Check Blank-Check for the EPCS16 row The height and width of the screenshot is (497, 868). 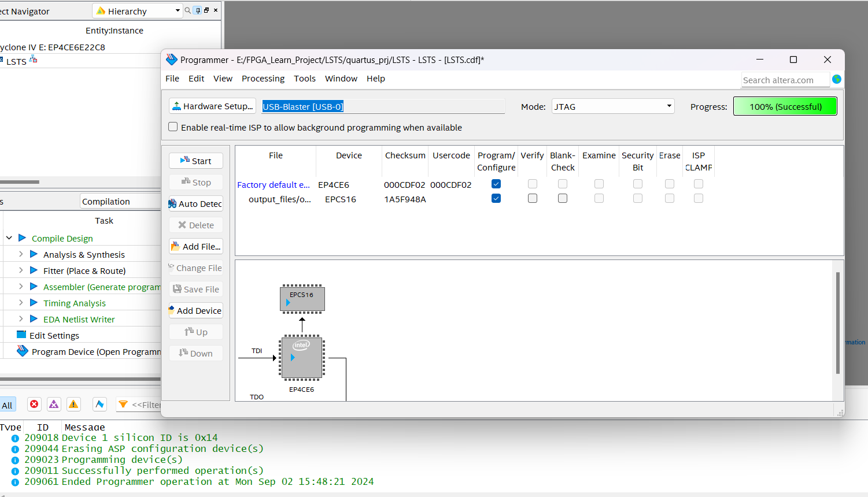click(563, 198)
